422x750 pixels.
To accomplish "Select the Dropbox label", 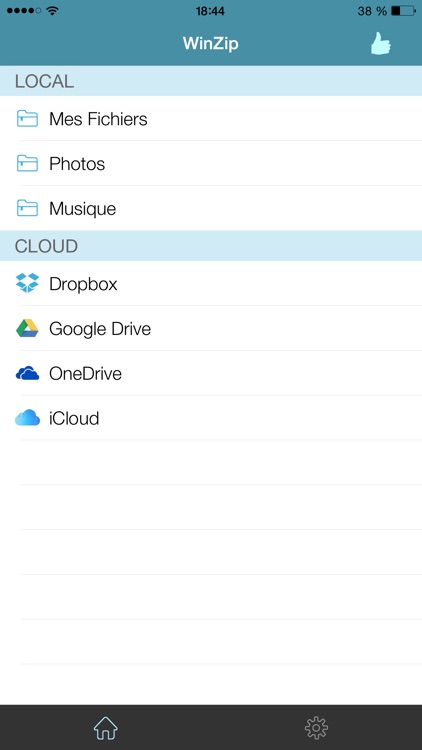I will tap(83, 284).
